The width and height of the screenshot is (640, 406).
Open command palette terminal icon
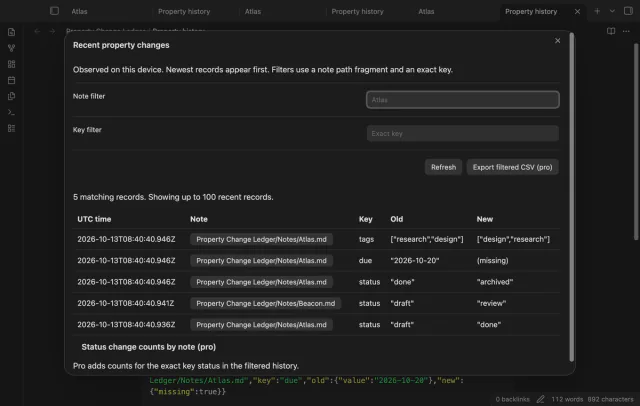coord(11,112)
